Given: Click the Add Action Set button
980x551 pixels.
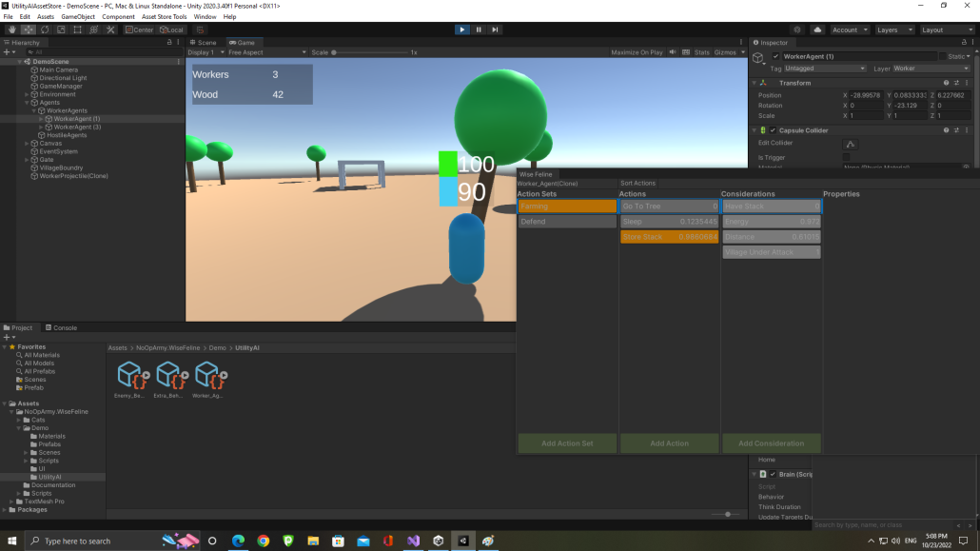Looking at the screenshot, I should click(x=567, y=443).
